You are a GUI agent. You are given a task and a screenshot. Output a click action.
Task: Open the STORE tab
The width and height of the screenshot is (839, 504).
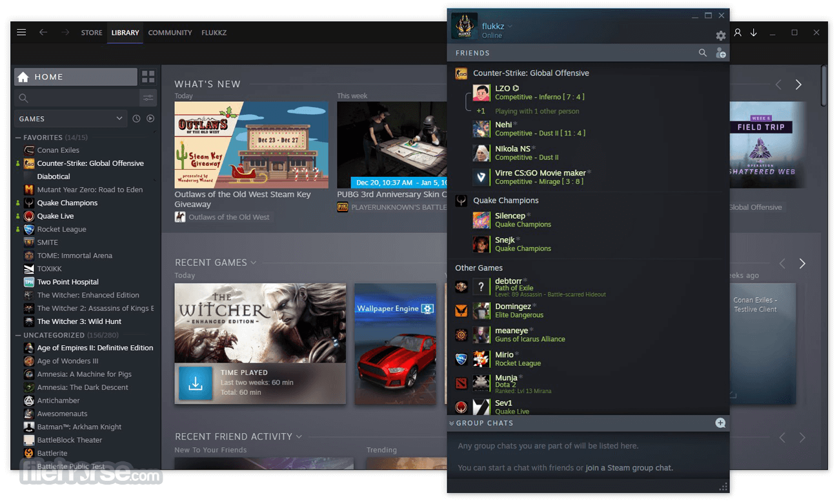coord(92,32)
